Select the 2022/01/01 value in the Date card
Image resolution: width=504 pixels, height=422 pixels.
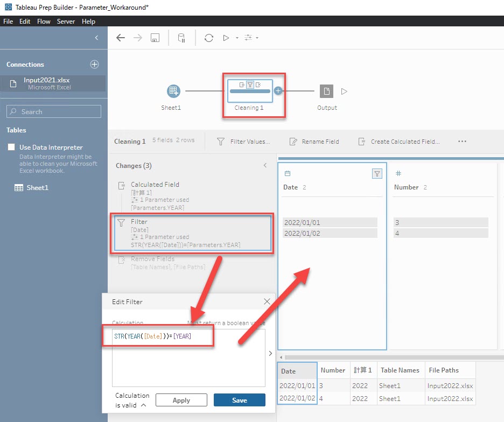[x=330, y=222]
